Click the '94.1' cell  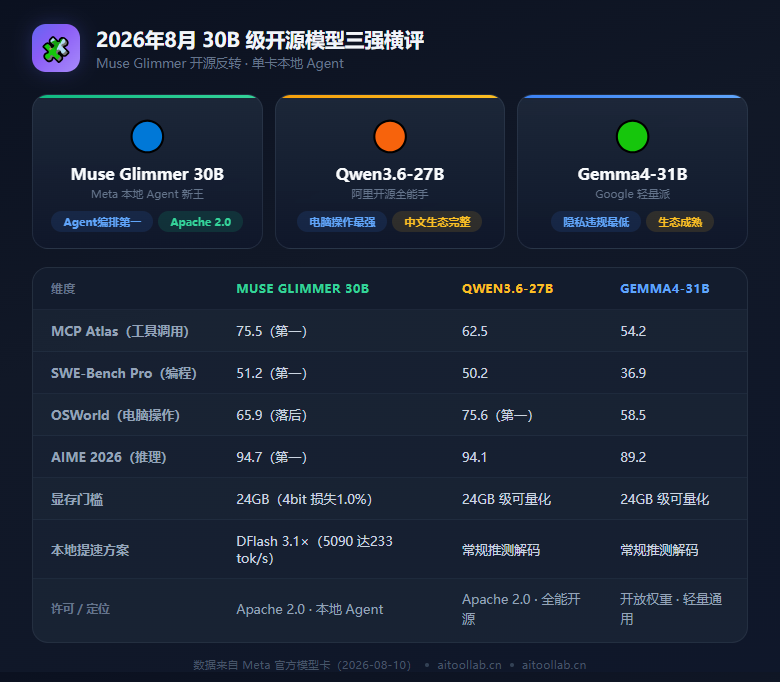(x=475, y=457)
